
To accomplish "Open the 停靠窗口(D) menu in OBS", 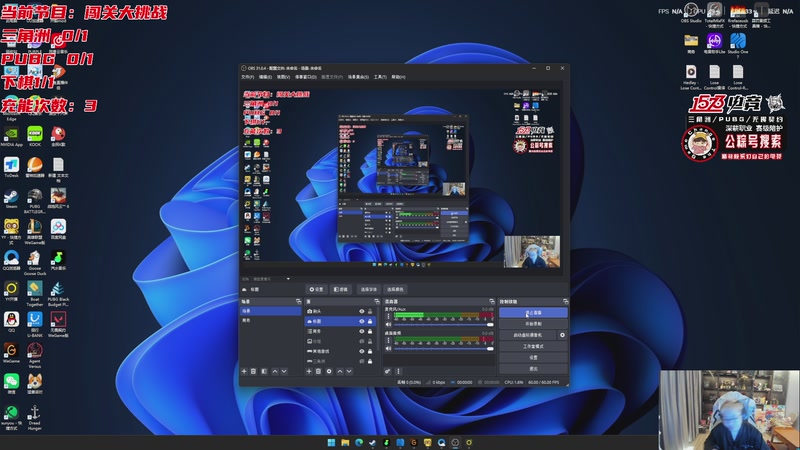I will (306, 77).
